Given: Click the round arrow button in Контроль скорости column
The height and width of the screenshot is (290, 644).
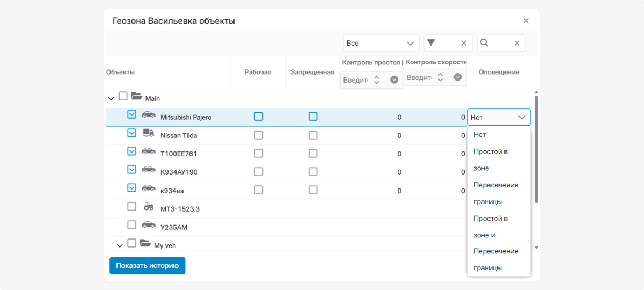Looking at the screenshot, I should [458, 77].
